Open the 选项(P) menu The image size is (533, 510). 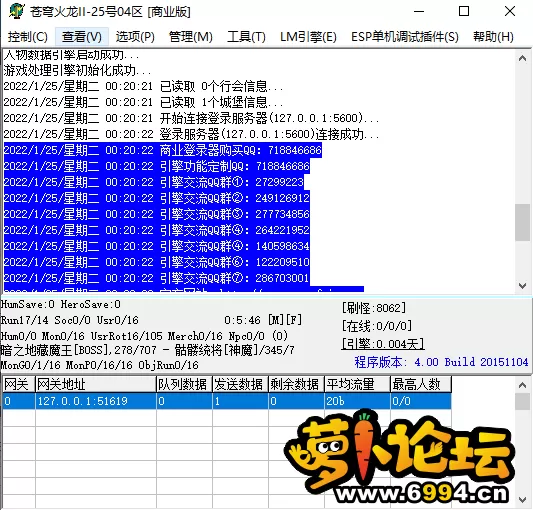(x=135, y=37)
